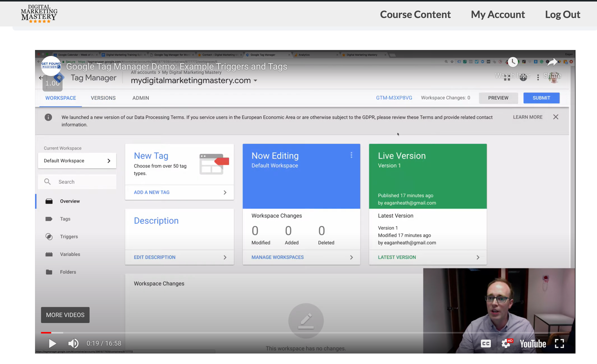The width and height of the screenshot is (597, 364).
Task: Click the chevron next to EDIT DESCRIPTION
Action: click(225, 257)
